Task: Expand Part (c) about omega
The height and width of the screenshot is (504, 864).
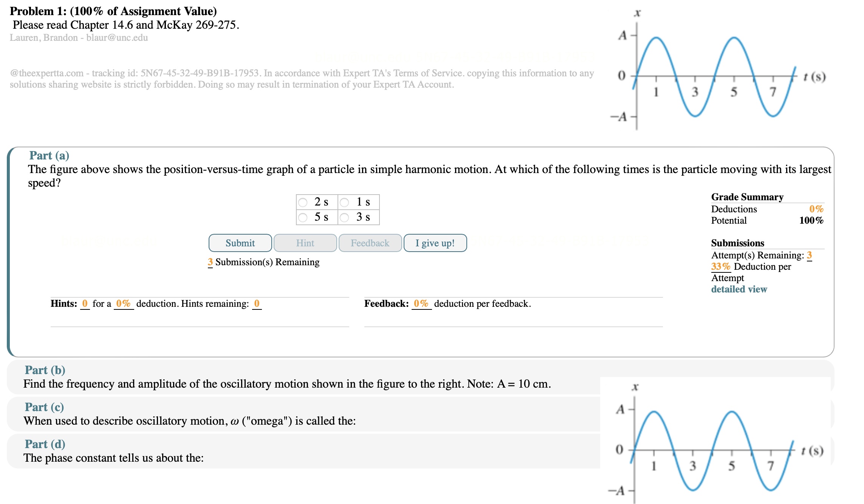Action: point(44,407)
